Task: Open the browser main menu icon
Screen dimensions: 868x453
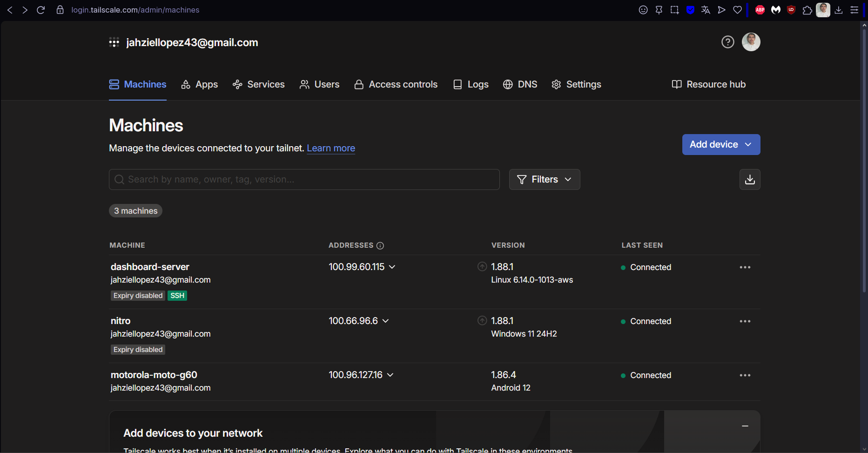Action: point(854,10)
